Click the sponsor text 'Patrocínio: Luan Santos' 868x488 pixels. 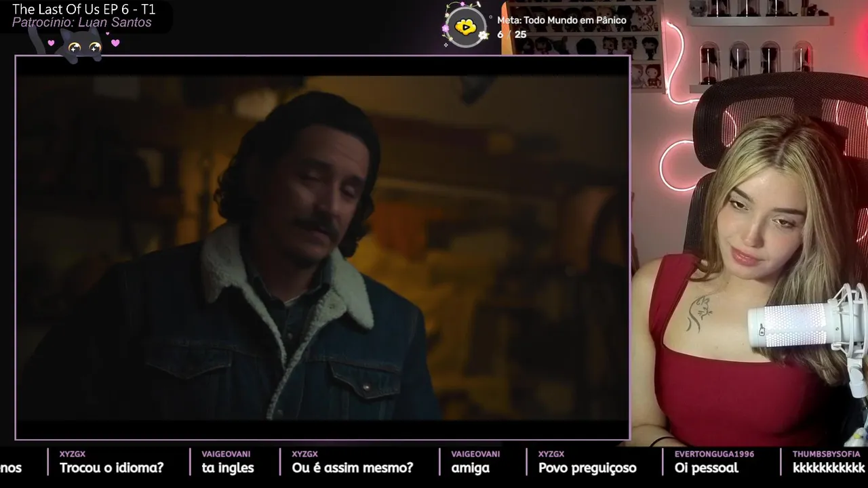82,22
